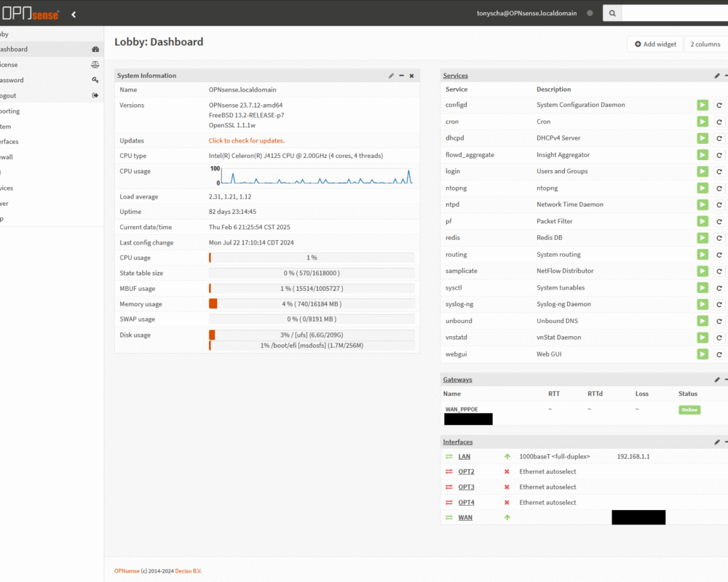Open the OPT4 interface link
Screen dimensions: 728x582
(x=466, y=502)
